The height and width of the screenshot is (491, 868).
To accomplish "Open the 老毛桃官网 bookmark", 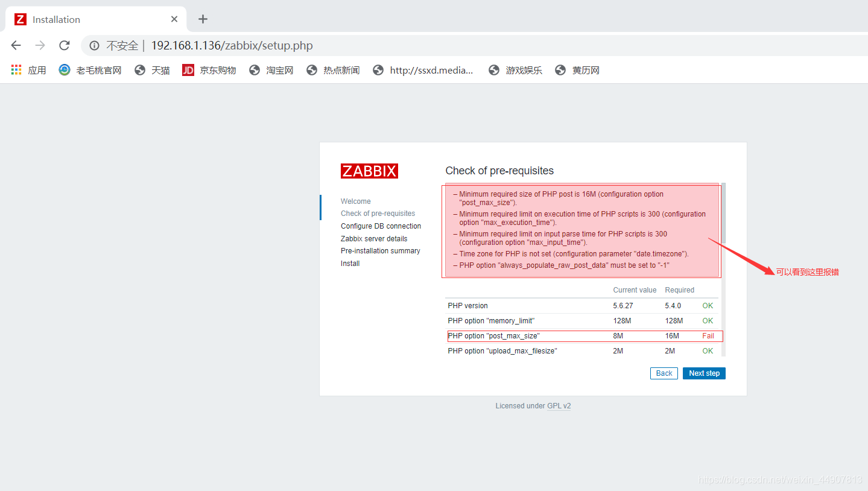I will 90,71.
